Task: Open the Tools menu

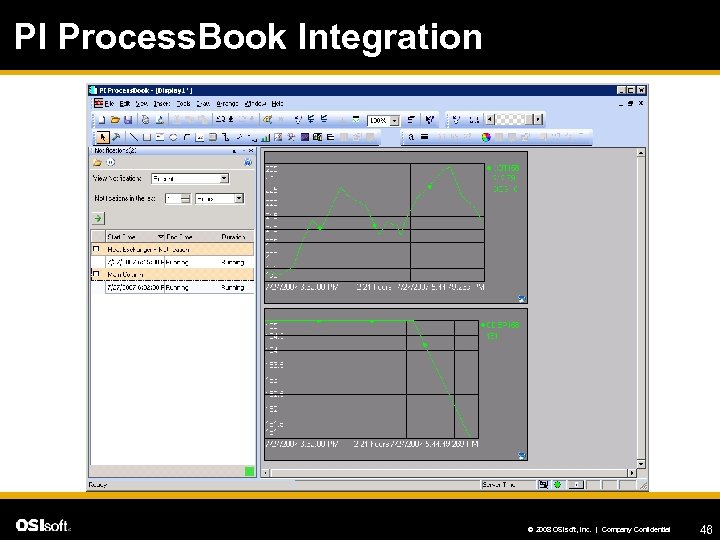Action: [183, 104]
